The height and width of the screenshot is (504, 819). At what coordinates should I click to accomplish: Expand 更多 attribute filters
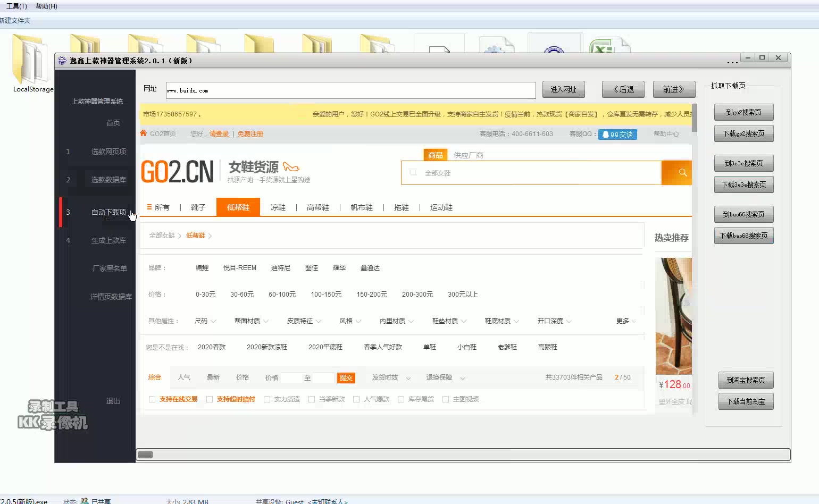click(x=626, y=321)
